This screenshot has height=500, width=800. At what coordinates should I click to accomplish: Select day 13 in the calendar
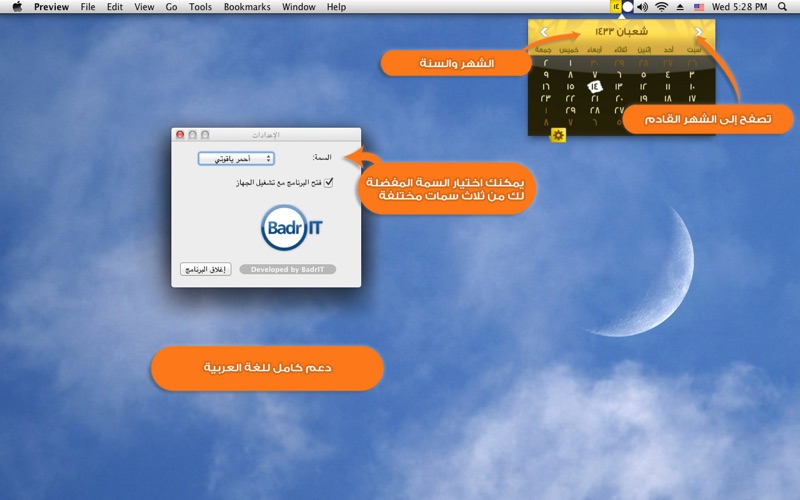coord(619,87)
